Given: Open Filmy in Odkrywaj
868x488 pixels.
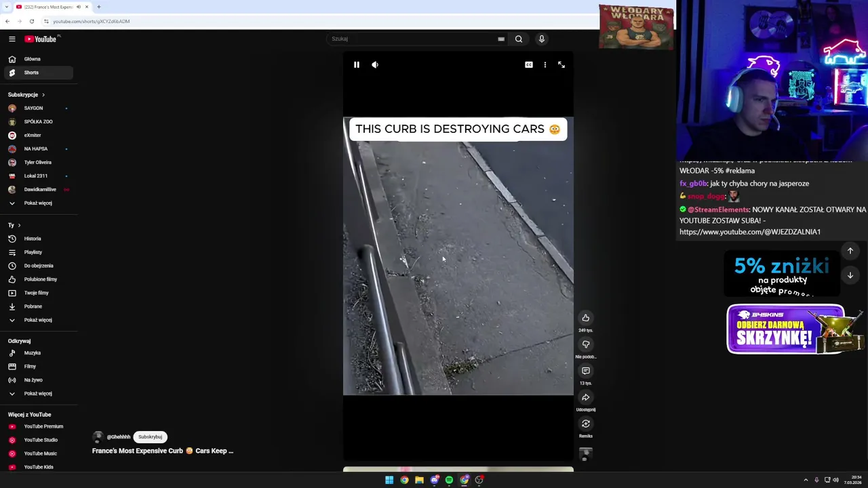Looking at the screenshot, I should [38, 367].
